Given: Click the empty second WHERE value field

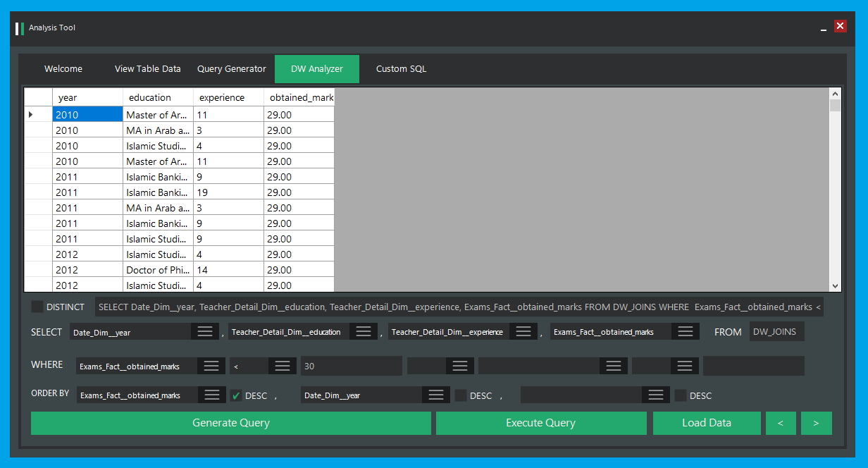Looking at the screenshot, I should click(754, 366).
